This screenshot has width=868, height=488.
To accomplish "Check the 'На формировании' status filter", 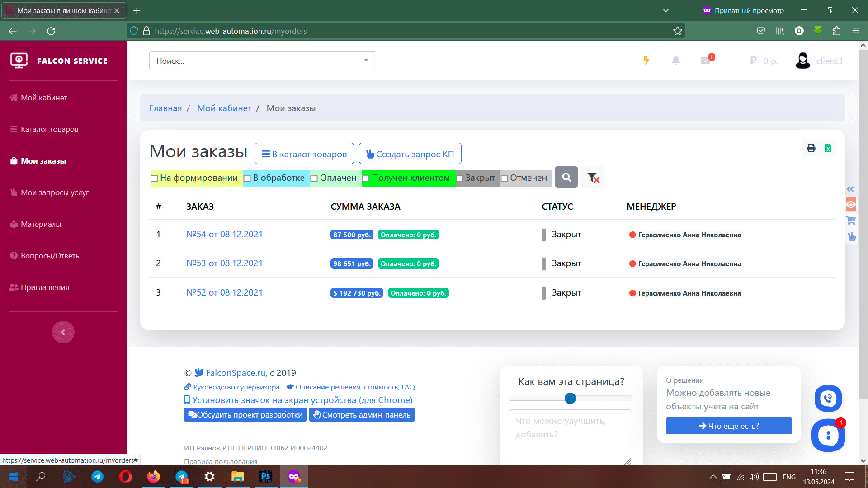I will pos(154,178).
